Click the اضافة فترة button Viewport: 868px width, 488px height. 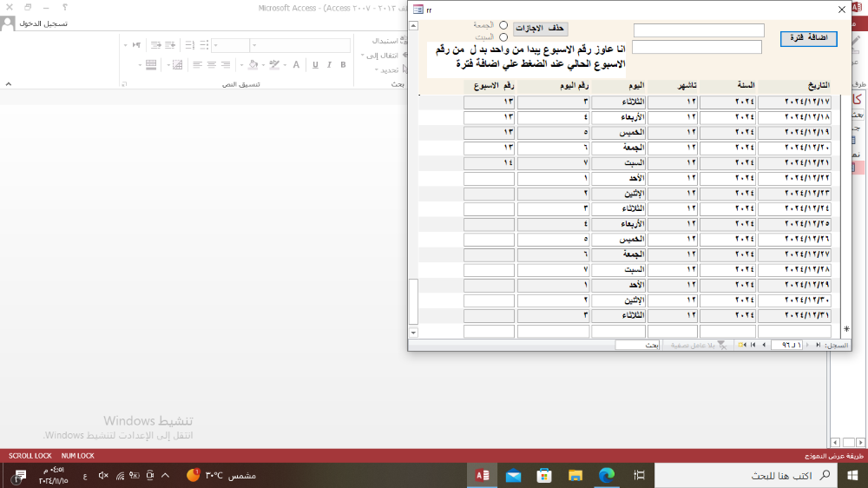click(x=808, y=38)
